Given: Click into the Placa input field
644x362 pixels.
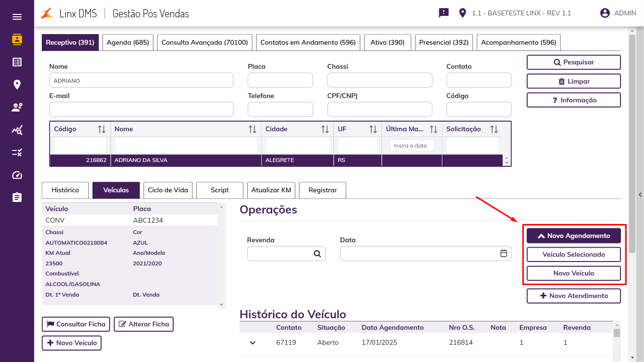Looking at the screenshot, I should point(280,80).
